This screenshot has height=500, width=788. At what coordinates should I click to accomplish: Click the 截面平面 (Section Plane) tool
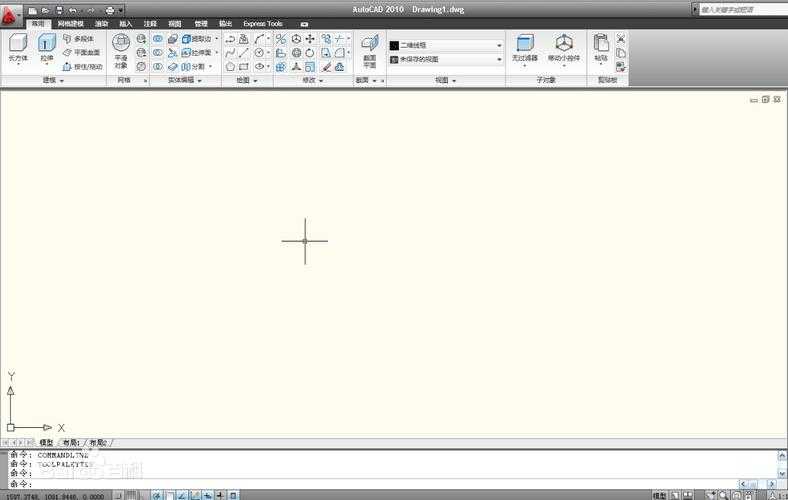(x=370, y=44)
